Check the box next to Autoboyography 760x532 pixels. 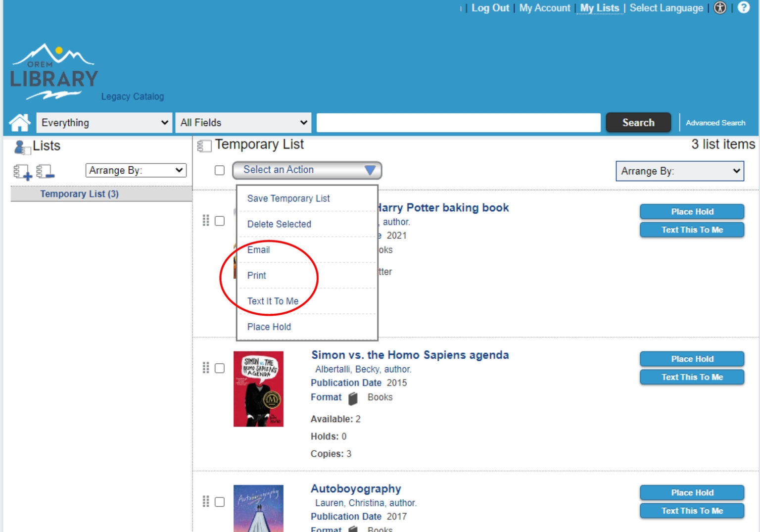point(220,502)
